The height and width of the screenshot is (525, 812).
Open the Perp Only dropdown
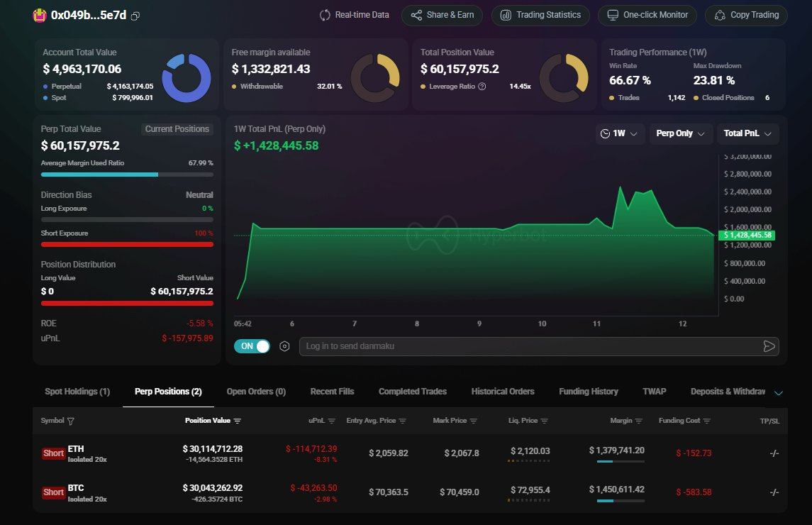pos(681,133)
